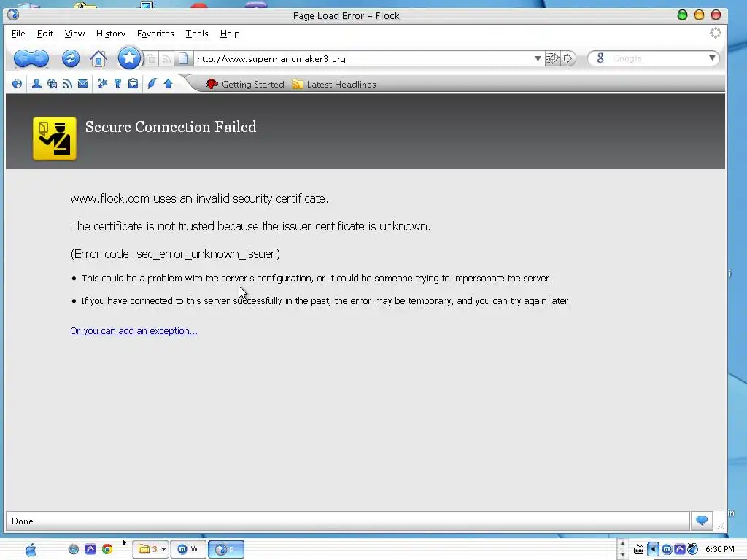This screenshot has width=747, height=560.
Task: Open the Tools menu
Action: (197, 34)
